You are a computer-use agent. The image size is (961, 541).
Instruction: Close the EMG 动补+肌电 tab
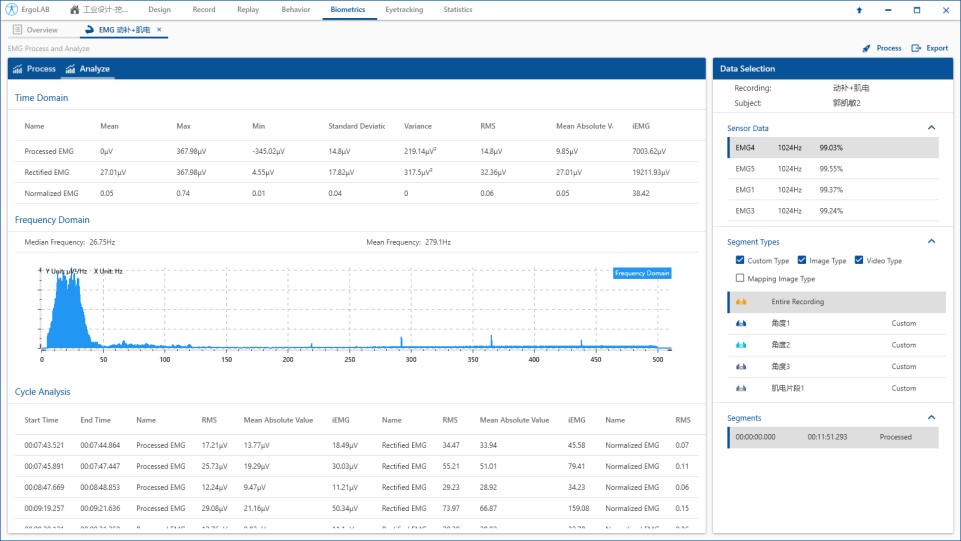click(159, 30)
